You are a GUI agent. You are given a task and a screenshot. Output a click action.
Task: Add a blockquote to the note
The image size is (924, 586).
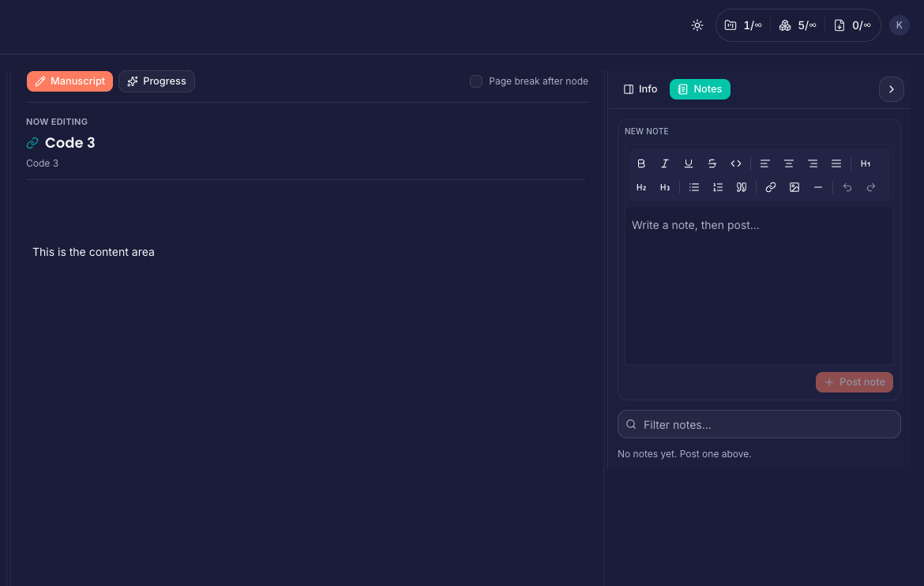(x=742, y=187)
